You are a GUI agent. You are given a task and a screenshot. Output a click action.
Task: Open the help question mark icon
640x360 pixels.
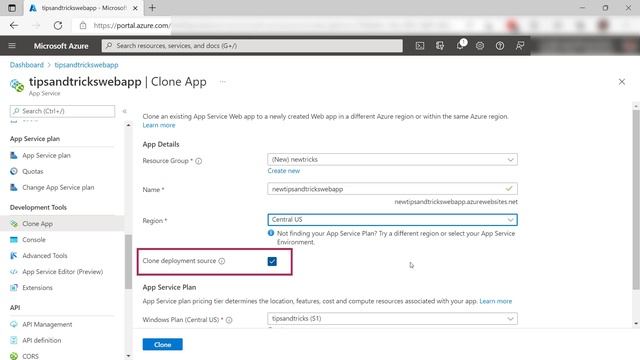tap(500, 46)
